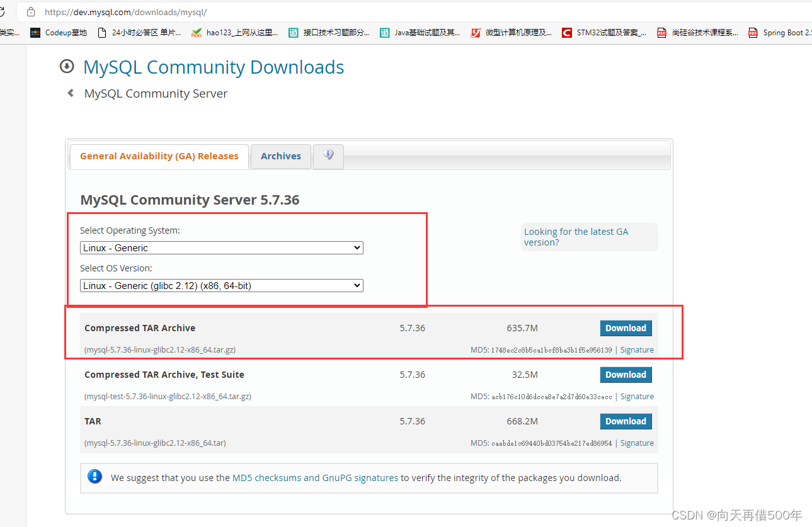Click the Compressed TAR Archive title
The height and width of the screenshot is (527, 812).
[140, 328]
